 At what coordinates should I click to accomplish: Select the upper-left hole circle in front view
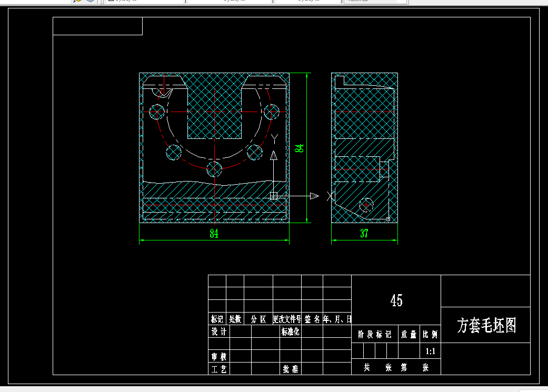pos(157,112)
